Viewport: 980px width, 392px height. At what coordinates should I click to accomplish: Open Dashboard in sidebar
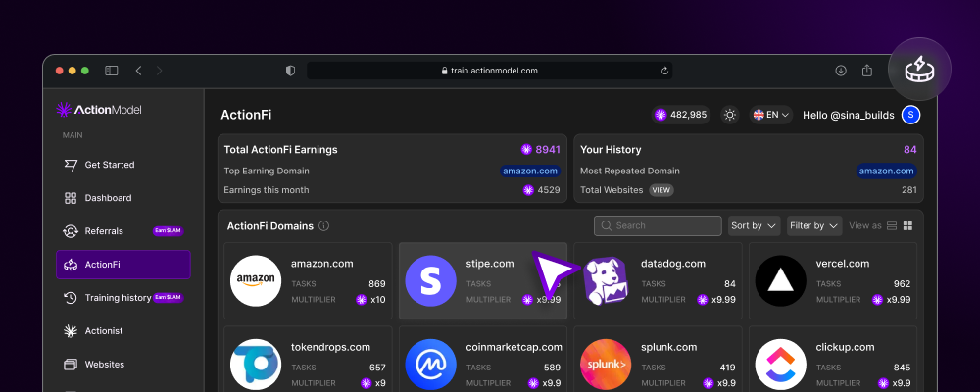coord(123,198)
